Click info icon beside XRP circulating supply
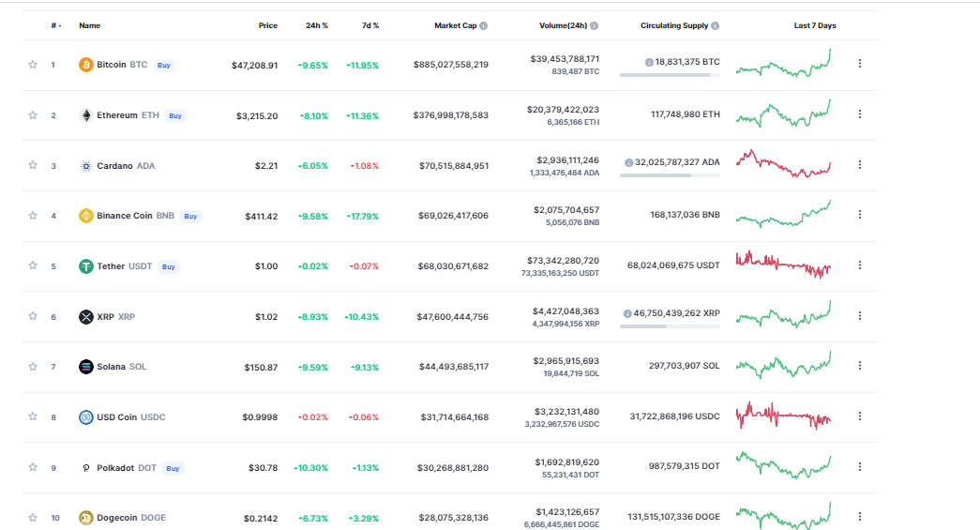The width and height of the screenshot is (980, 530). click(x=627, y=313)
